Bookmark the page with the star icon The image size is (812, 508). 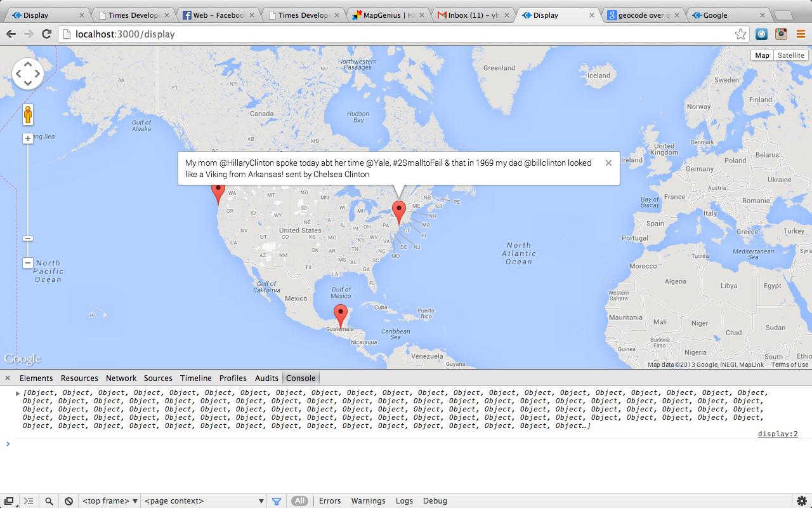click(x=740, y=34)
